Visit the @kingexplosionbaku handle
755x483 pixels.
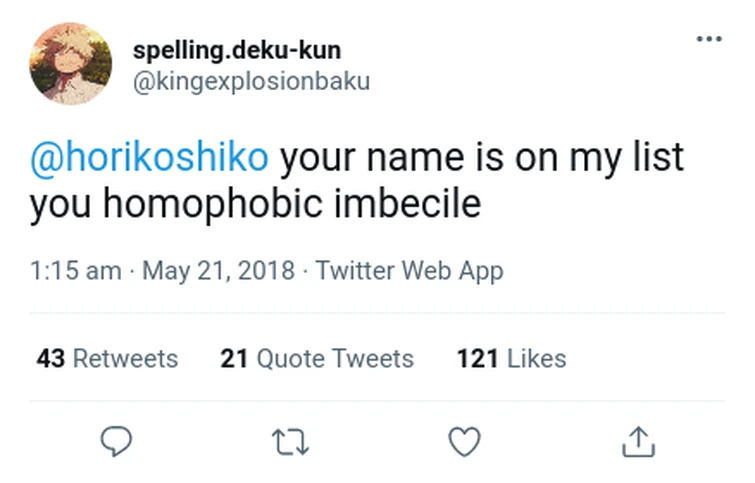[x=251, y=80]
